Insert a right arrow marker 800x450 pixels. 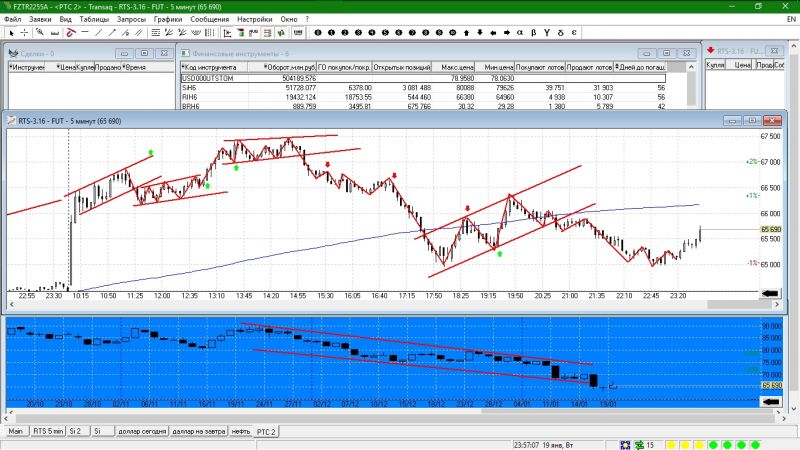(507, 33)
